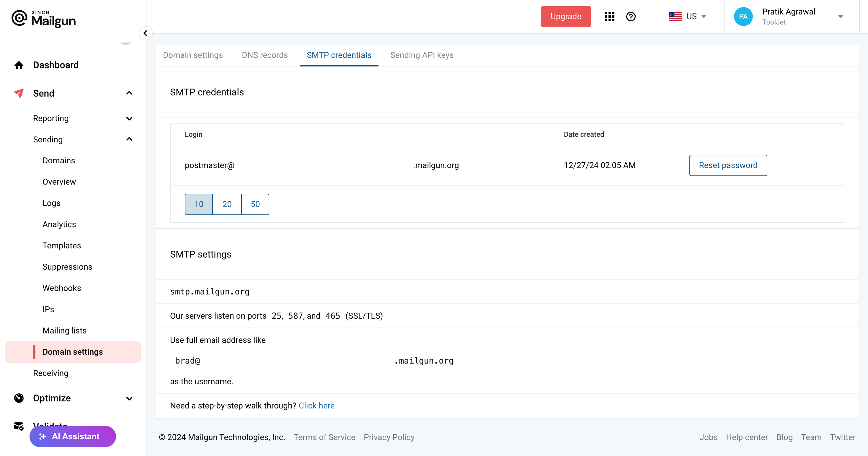Screen dimensions: 868x456
Task: Launch the AI Assistant
Action: coord(72,436)
